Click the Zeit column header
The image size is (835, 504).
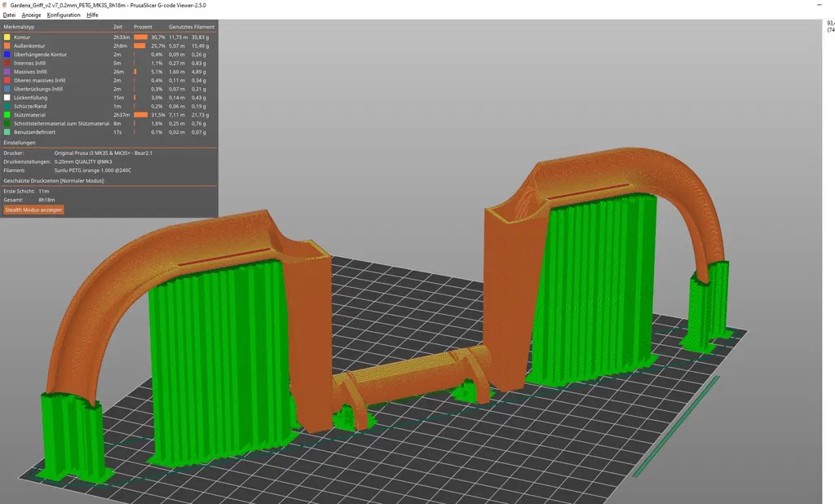pos(117,27)
